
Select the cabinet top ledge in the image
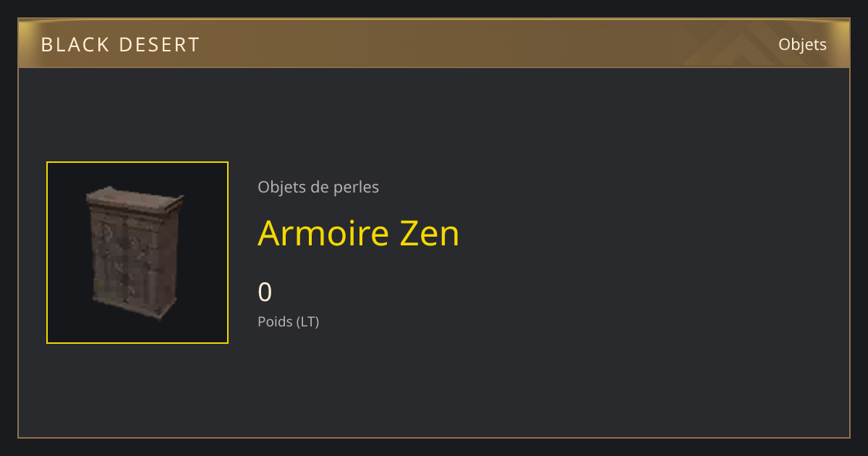point(135,196)
